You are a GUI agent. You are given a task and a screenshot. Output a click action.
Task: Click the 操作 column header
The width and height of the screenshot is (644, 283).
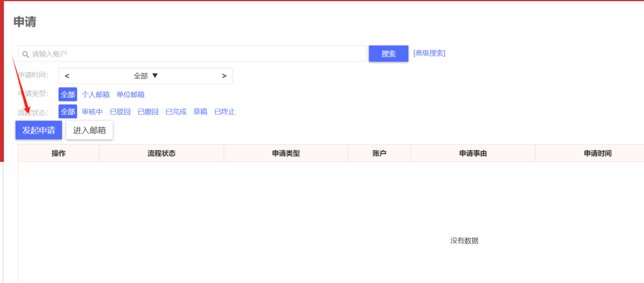pyautogui.click(x=58, y=153)
